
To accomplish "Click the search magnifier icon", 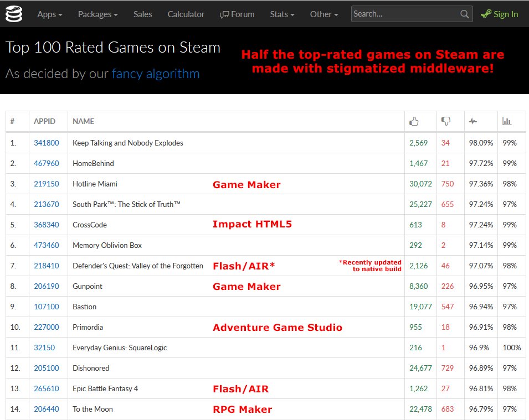I will (465, 14).
